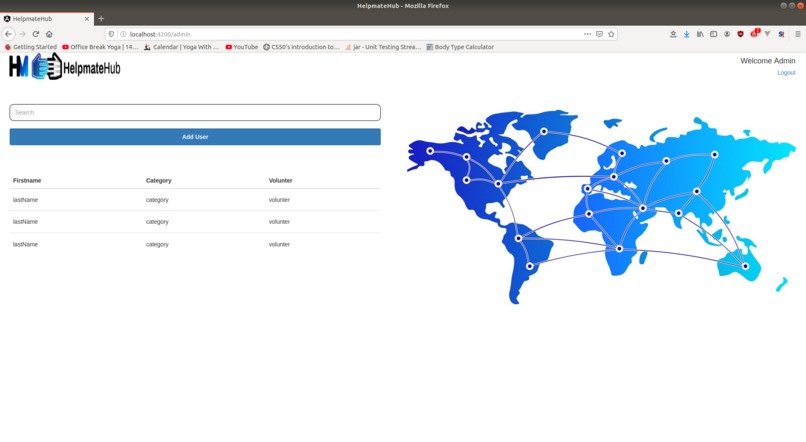Click the Welcome Admin text
This screenshot has width=806, height=442.
click(x=767, y=61)
